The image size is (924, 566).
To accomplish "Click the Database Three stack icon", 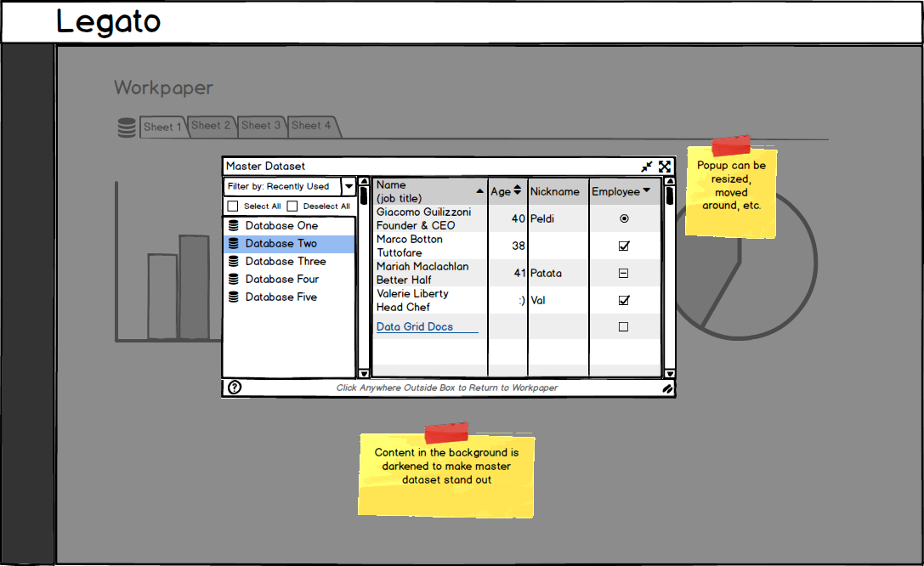I will 234,261.
